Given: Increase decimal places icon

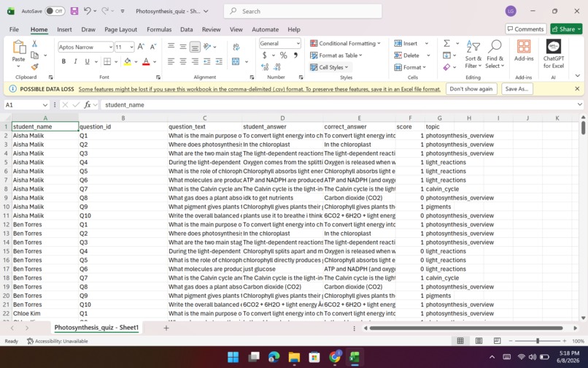Looking at the screenshot, I should click(265, 67).
